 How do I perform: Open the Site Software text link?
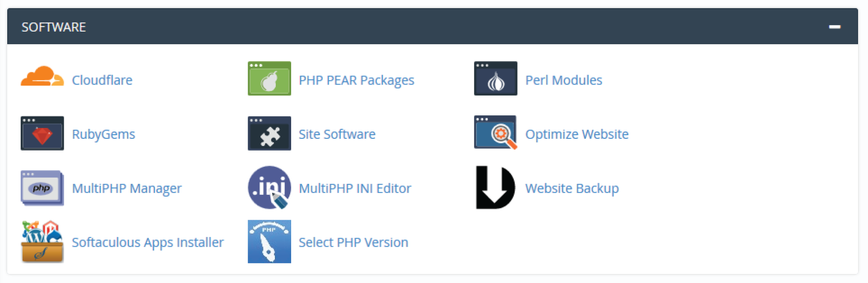337,134
